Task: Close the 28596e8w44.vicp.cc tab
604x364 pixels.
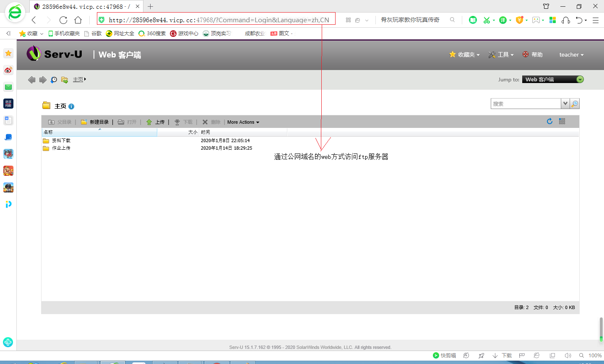Action: point(138,6)
